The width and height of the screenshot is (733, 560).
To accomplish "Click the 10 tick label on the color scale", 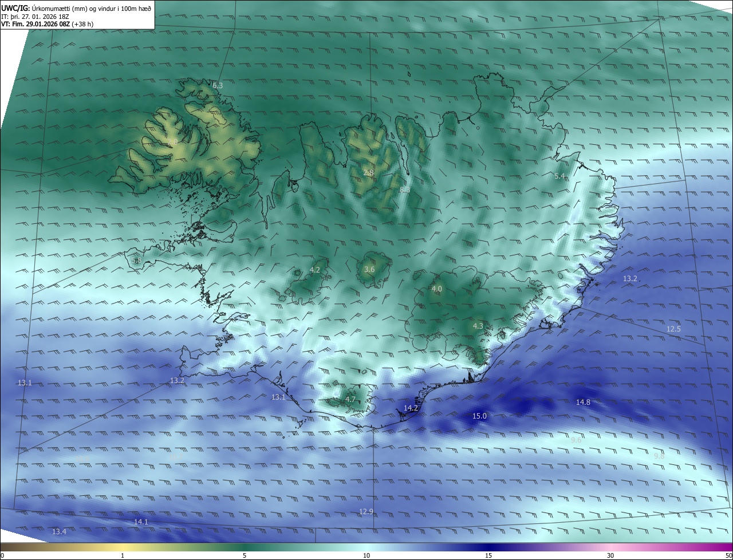I will point(366,555).
